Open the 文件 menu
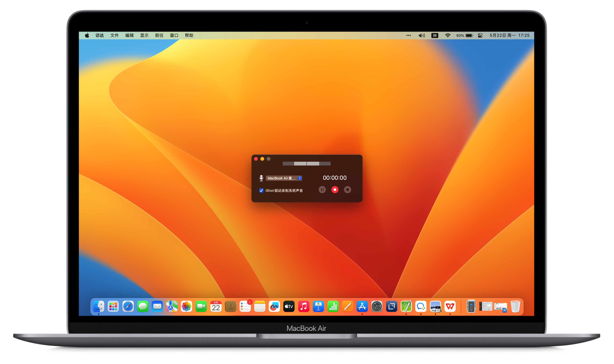The image size is (614, 364). (114, 35)
